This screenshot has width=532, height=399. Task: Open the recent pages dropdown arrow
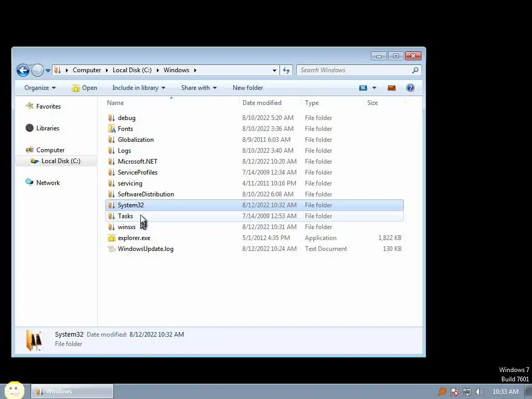tap(48, 71)
